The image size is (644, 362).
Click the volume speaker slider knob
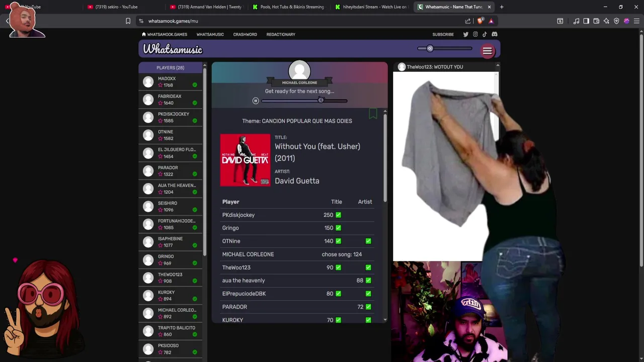430,48
